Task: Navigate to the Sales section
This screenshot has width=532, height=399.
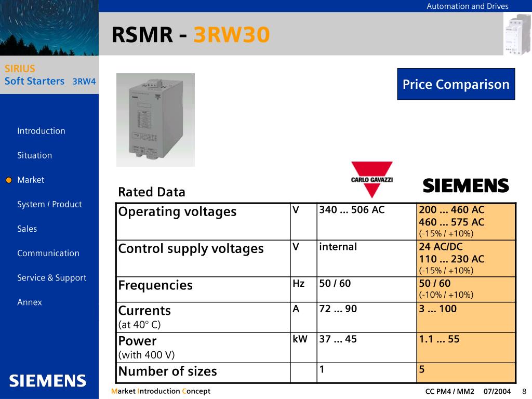Action: coord(27,229)
